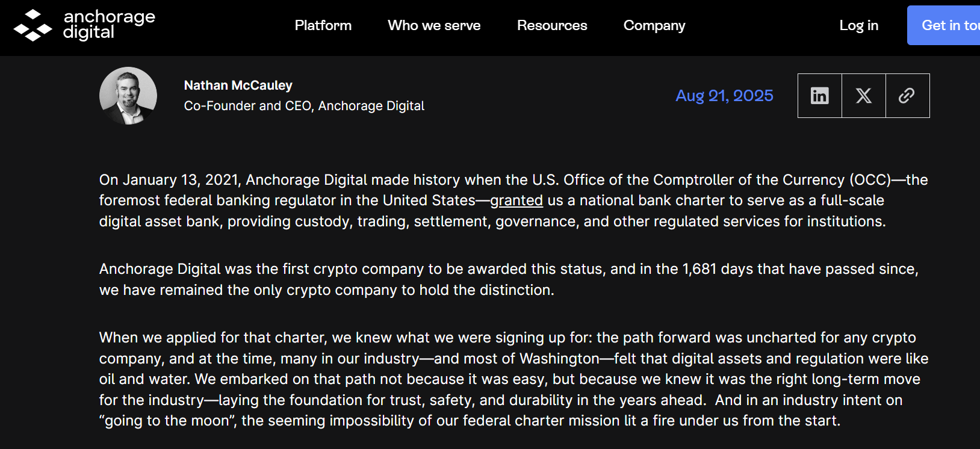
Task: Click Nathan McCauley's profile photo
Action: (128, 96)
